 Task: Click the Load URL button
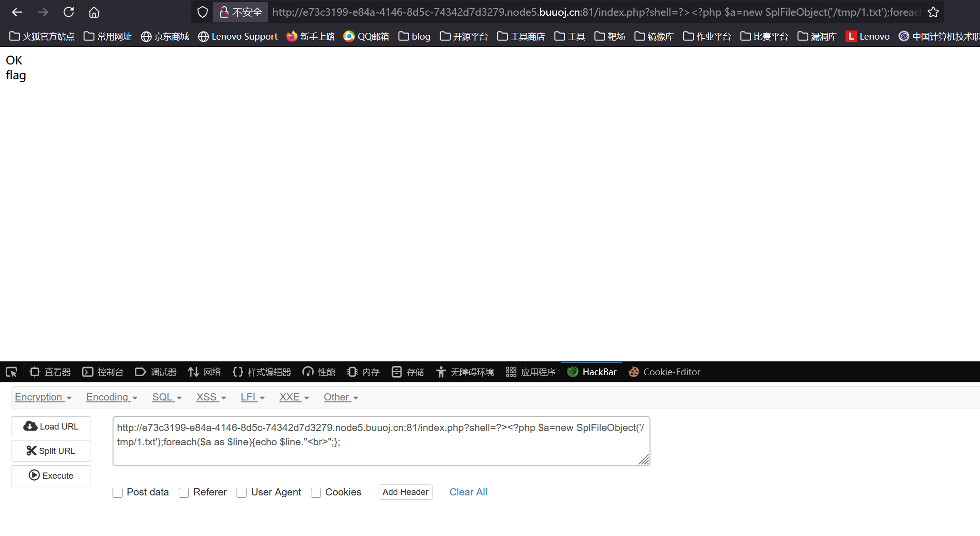pyautogui.click(x=51, y=426)
